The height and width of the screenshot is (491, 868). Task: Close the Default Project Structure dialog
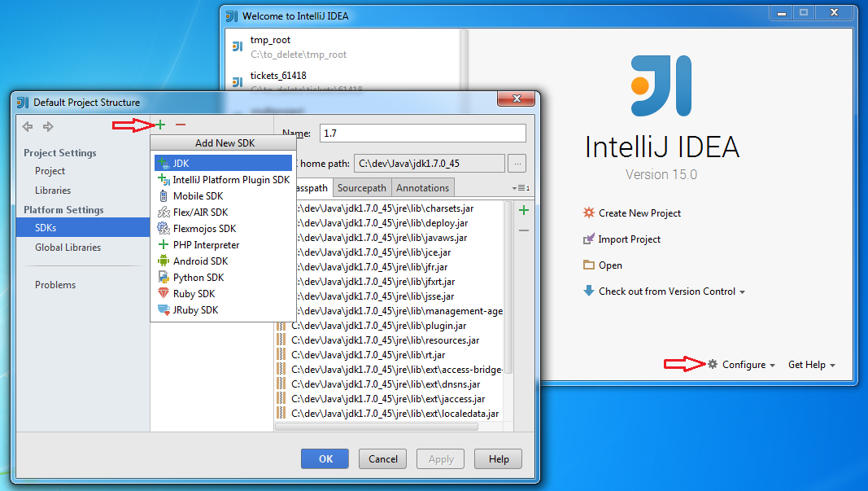click(517, 99)
